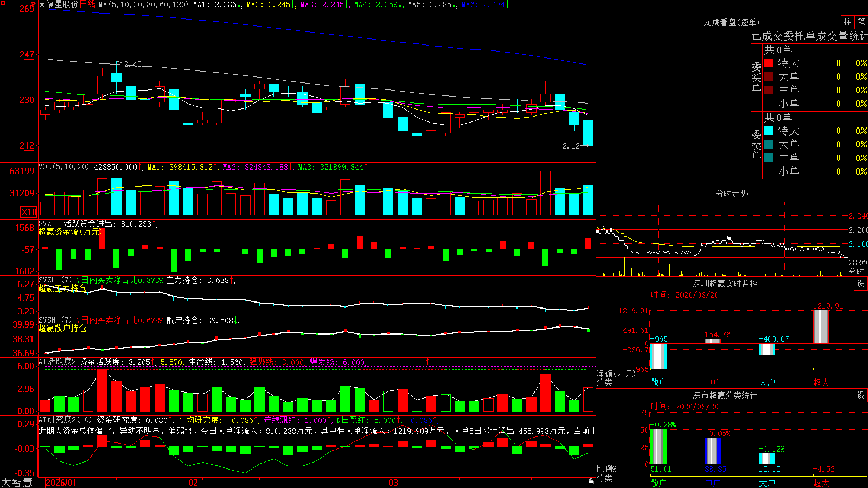This screenshot has height=488, width=868.
Task: Click the SVZL (7) indicator label
Action: coord(55,280)
